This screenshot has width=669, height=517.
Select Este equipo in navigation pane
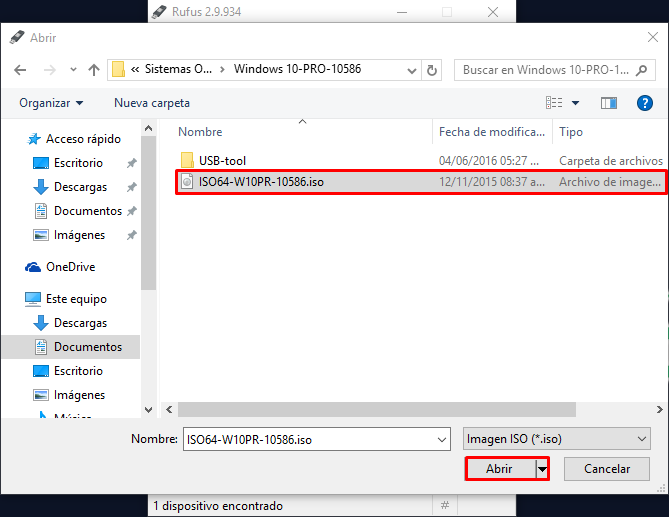[76, 299]
